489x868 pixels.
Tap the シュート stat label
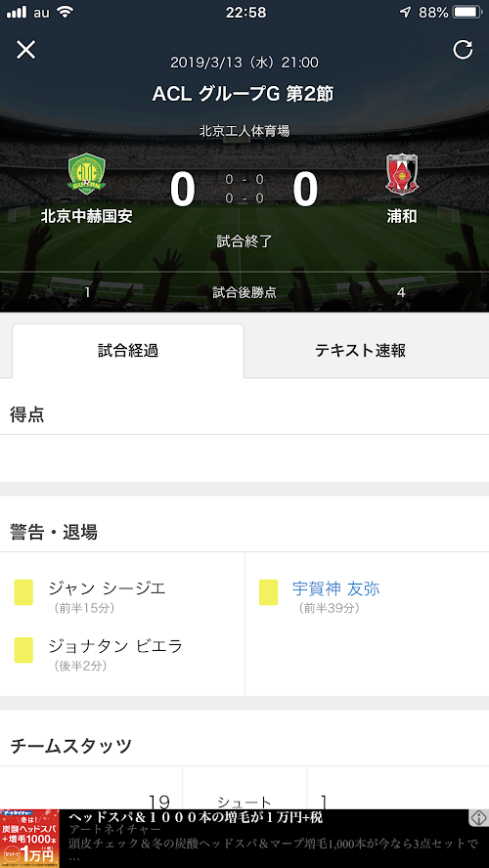point(244,803)
